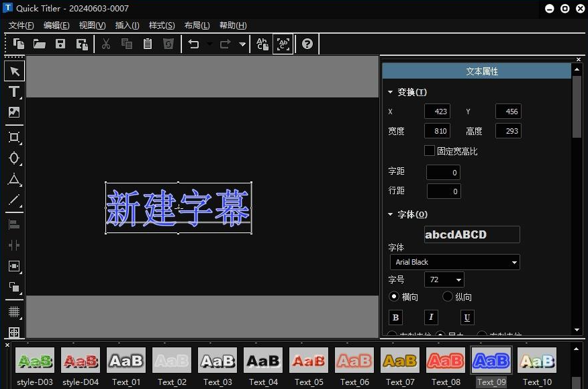Apply the Text_09 style preset
The image size is (588, 389).
tap(491, 361)
